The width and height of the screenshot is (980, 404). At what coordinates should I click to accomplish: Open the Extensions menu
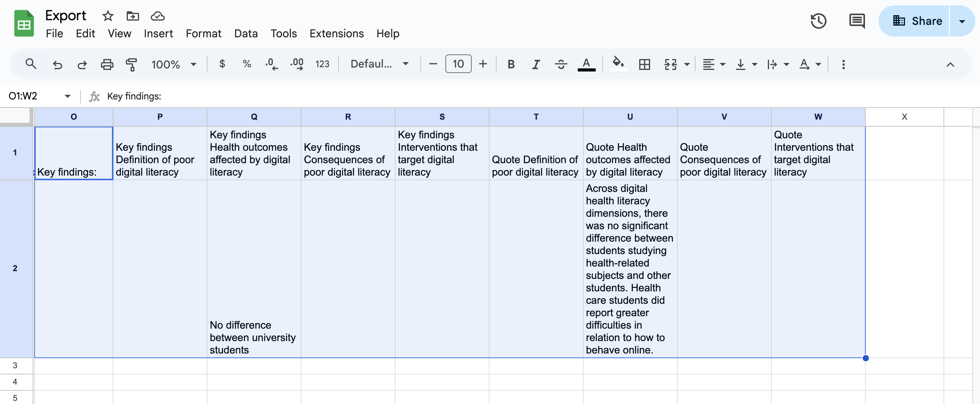[x=337, y=33]
